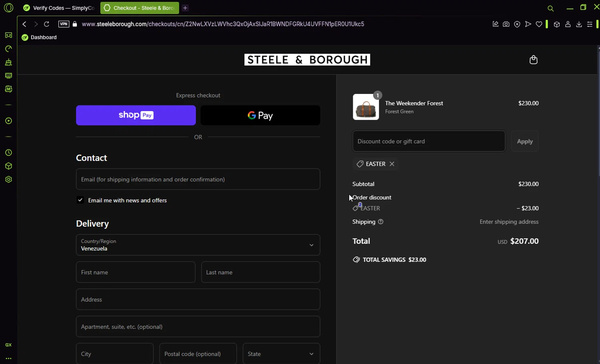Open the Dashboard bookmark

(x=39, y=37)
